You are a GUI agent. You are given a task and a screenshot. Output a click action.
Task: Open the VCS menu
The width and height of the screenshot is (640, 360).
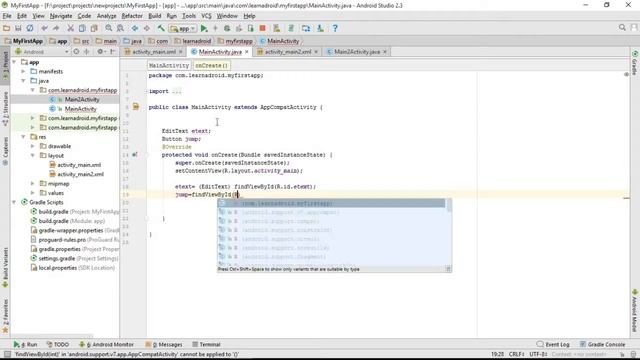pyautogui.click(x=206, y=16)
